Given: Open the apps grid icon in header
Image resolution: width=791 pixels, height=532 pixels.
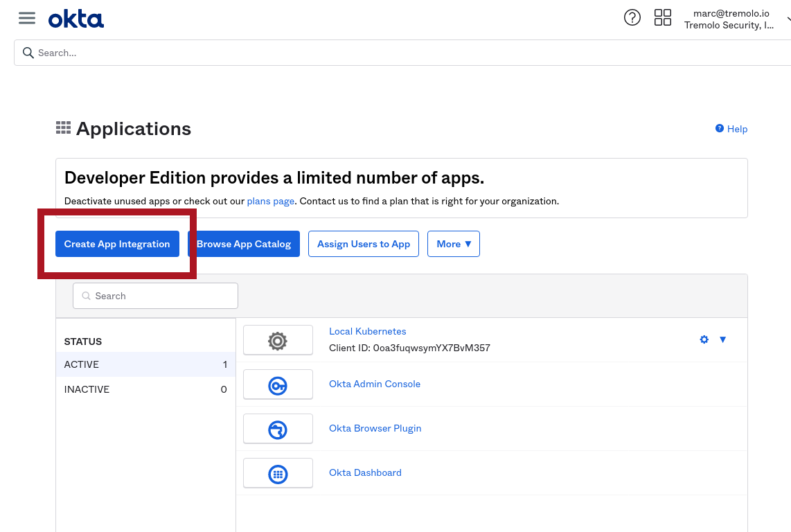Looking at the screenshot, I should point(662,18).
